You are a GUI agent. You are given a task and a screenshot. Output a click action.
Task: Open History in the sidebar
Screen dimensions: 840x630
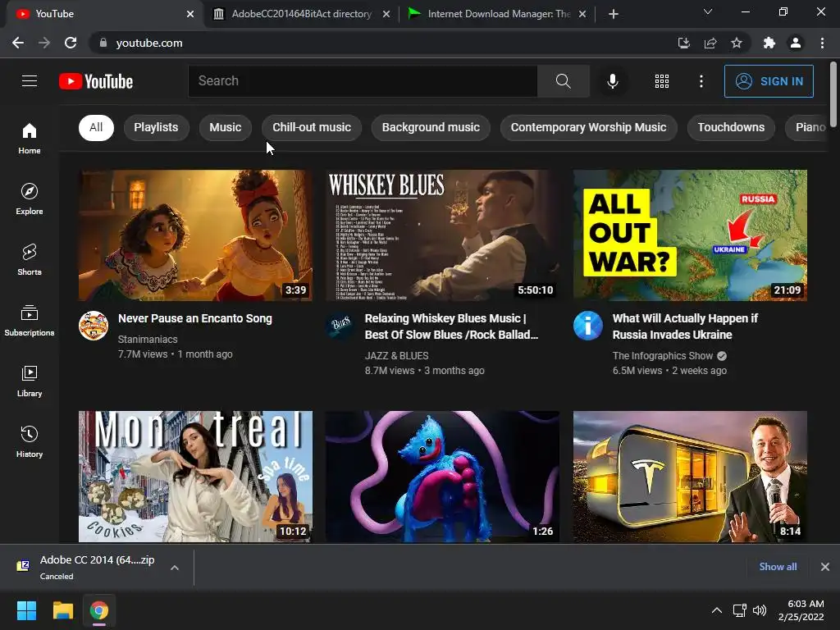pyautogui.click(x=30, y=442)
